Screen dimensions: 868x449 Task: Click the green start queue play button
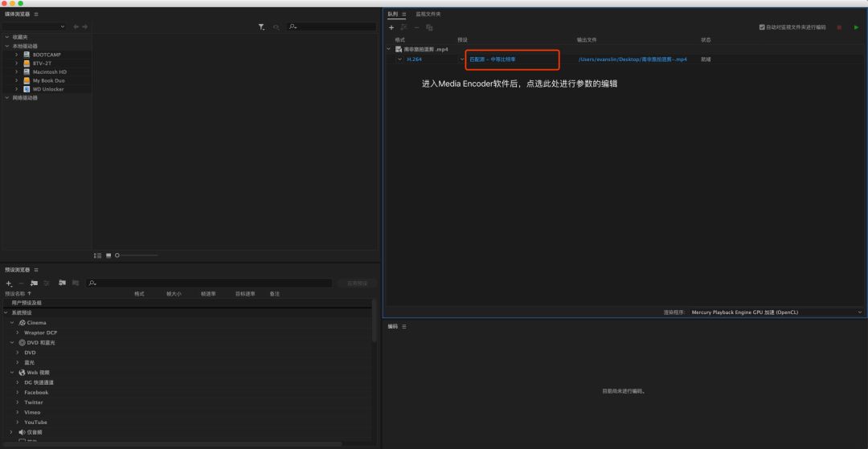(x=857, y=27)
